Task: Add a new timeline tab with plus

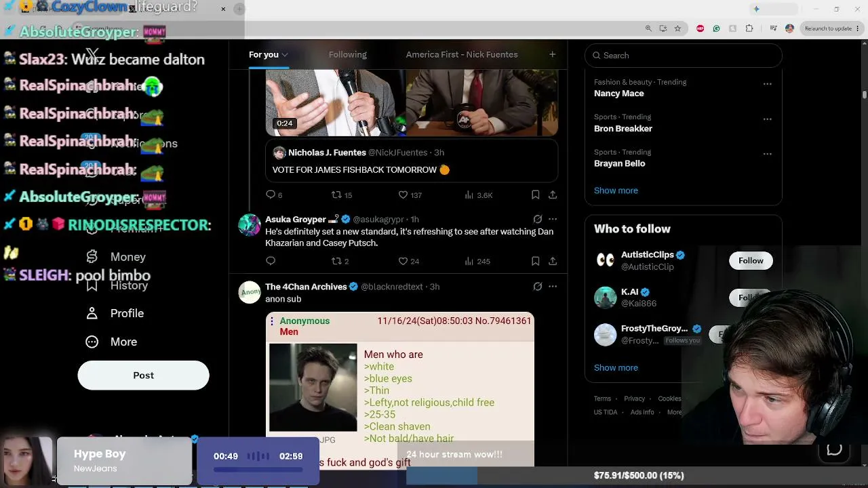Action: (552, 54)
